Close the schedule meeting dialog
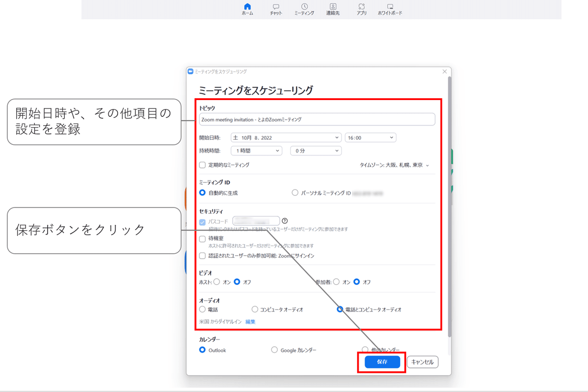The width and height of the screenshot is (588, 392). [445, 72]
